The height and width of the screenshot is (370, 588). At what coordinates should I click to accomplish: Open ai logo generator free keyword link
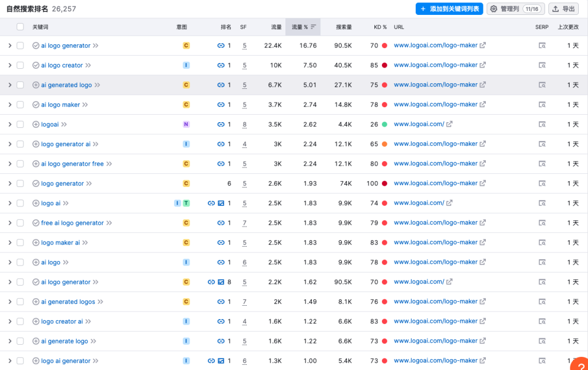click(72, 163)
